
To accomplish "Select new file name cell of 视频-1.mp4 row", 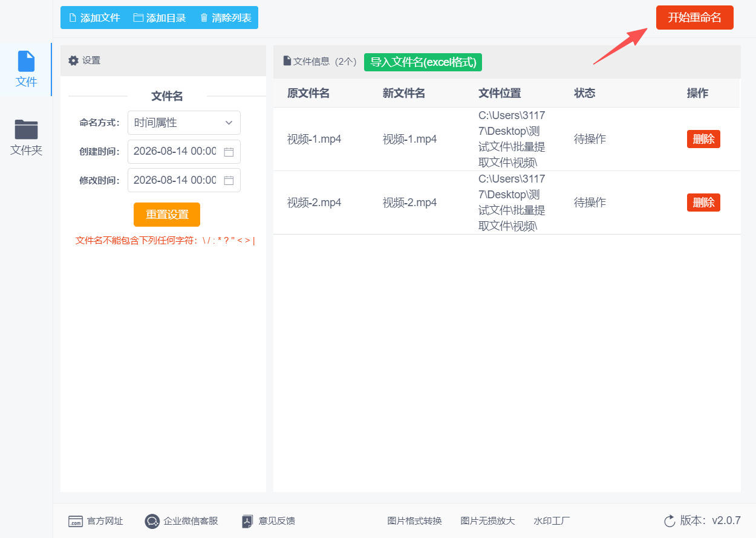I will (410, 139).
